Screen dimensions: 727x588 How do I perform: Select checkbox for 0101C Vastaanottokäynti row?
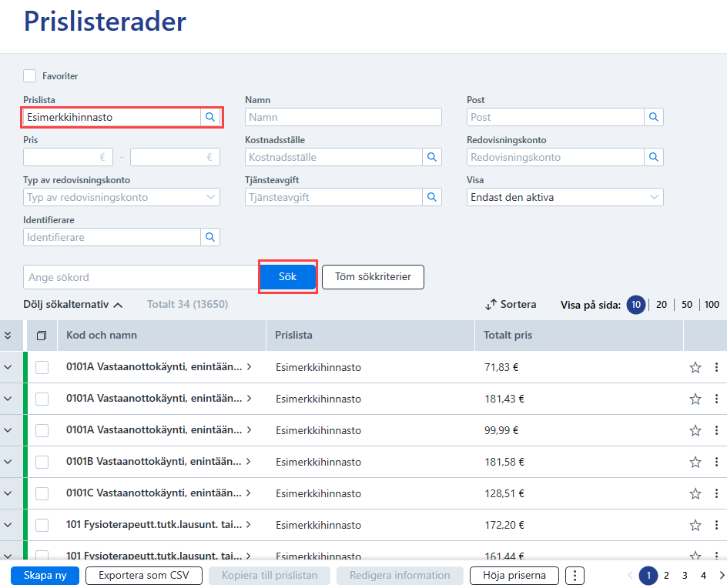[x=42, y=493]
